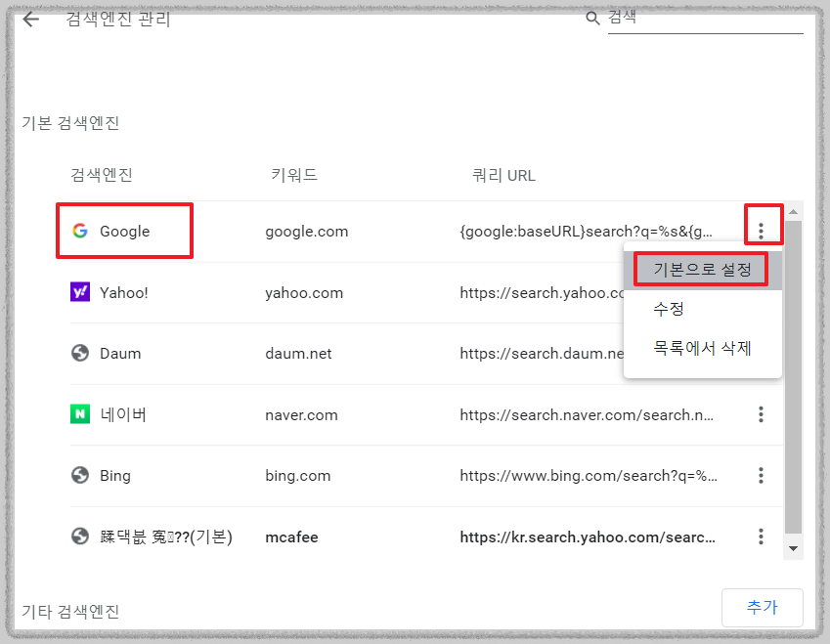Screen dimensions: 830x644
Task: Select the (기본) default engine name
Action: tap(165, 537)
